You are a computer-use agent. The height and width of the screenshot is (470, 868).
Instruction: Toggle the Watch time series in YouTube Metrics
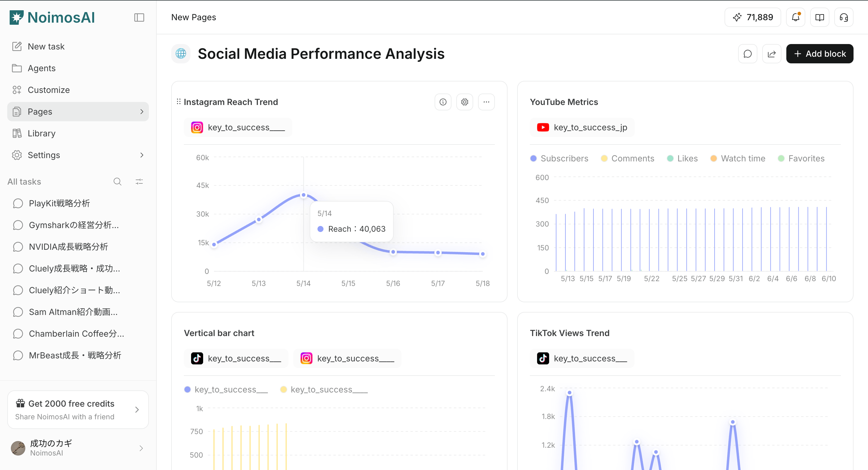point(737,158)
